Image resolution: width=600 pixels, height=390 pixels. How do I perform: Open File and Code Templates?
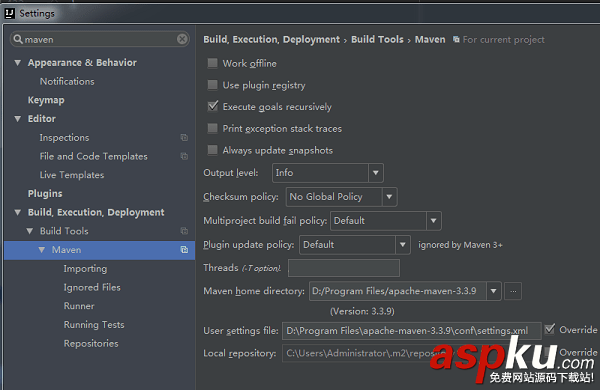[x=93, y=156]
